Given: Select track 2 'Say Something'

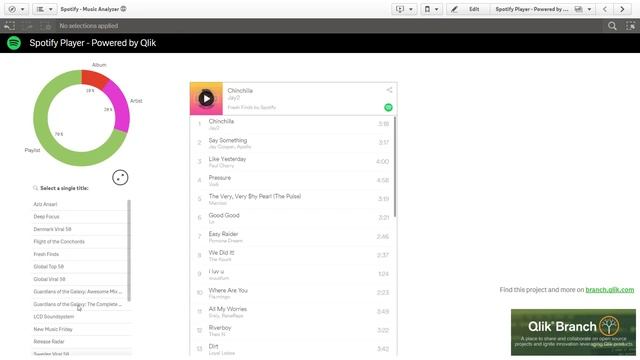Looking at the screenshot, I should point(292,143).
